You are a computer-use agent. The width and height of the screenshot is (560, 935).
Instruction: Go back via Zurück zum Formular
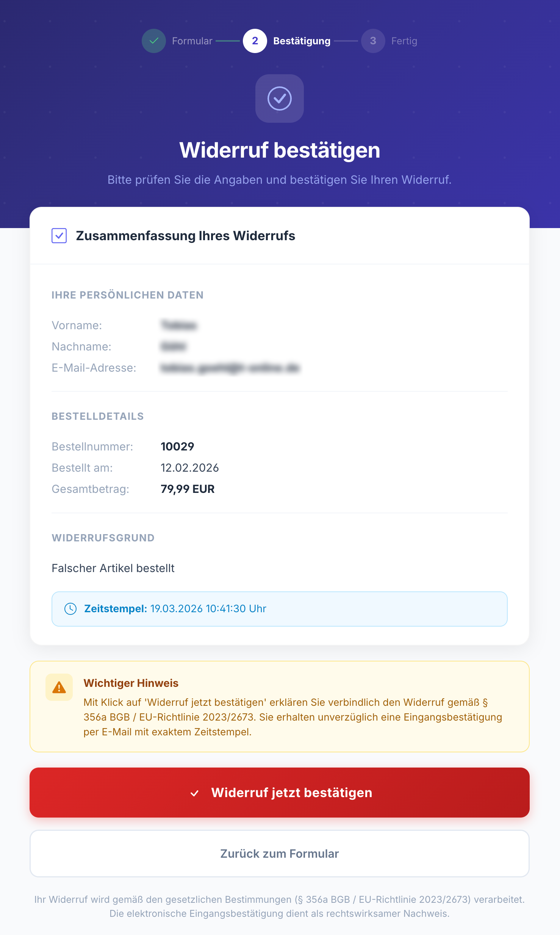click(x=280, y=854)
